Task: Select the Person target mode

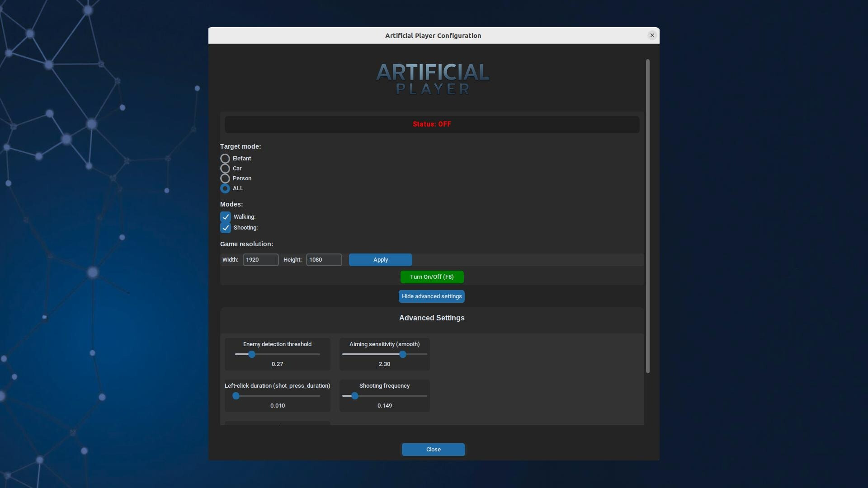Action: click(225, 178)
